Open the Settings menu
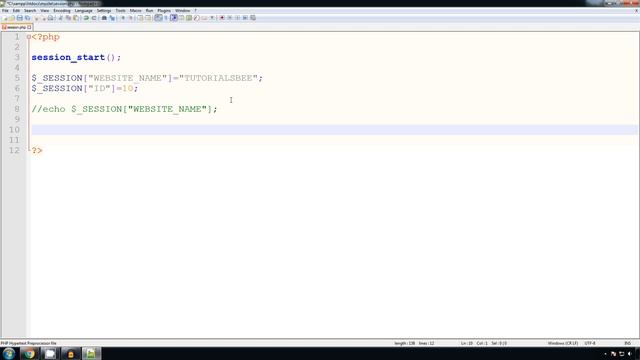The height and width of the screenshot is (360, 640). 104,11
